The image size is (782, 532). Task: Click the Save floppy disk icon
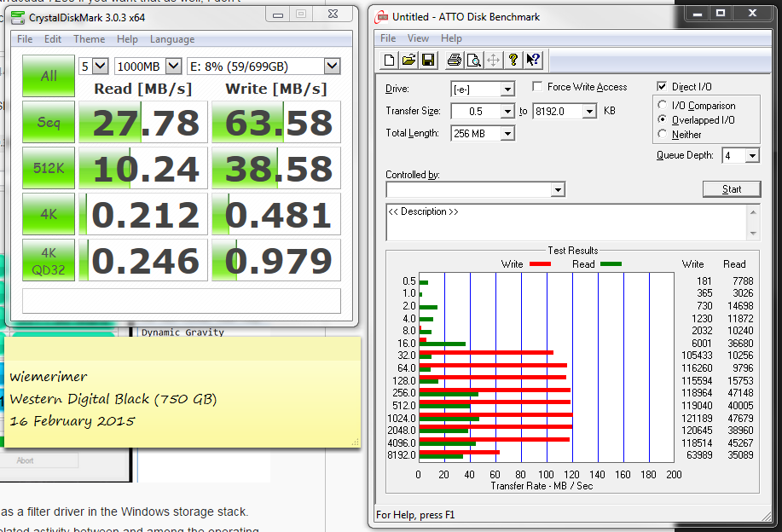428,60
